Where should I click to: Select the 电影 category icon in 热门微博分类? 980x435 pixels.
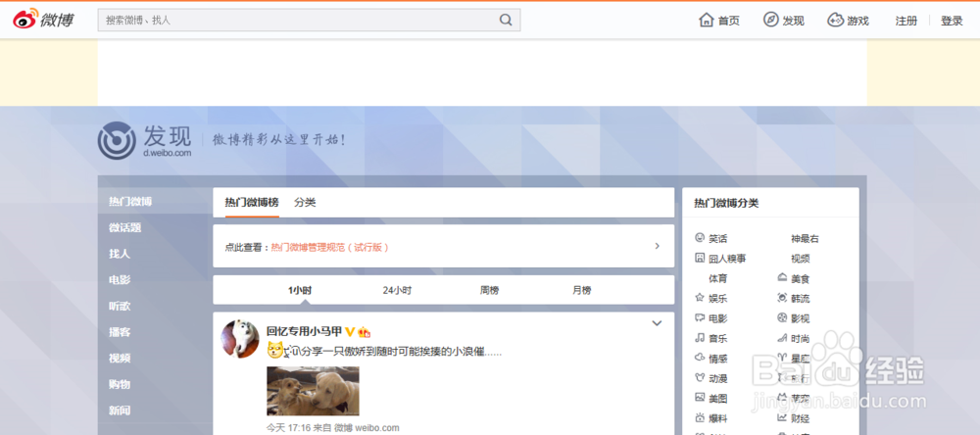[700, 318]
